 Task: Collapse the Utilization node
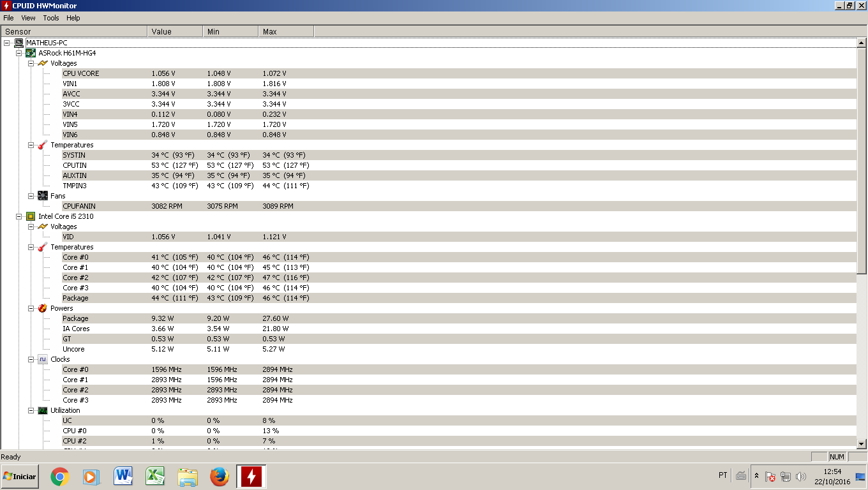tap(31, 410)
